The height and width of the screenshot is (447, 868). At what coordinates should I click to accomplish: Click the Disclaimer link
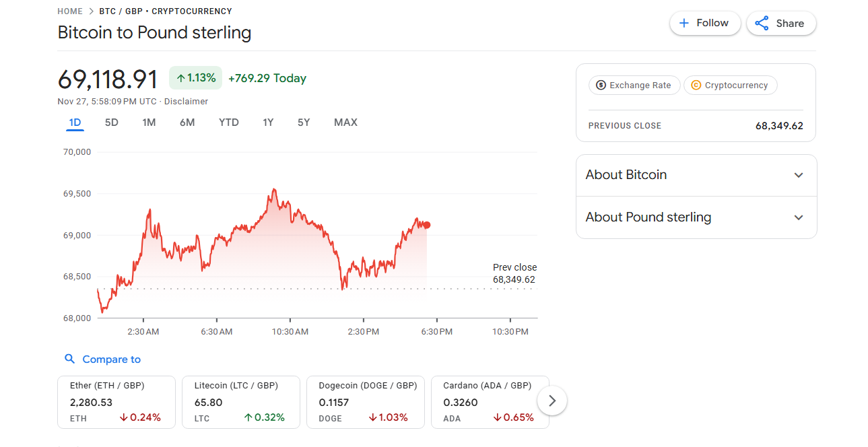(x=186, y=101)
